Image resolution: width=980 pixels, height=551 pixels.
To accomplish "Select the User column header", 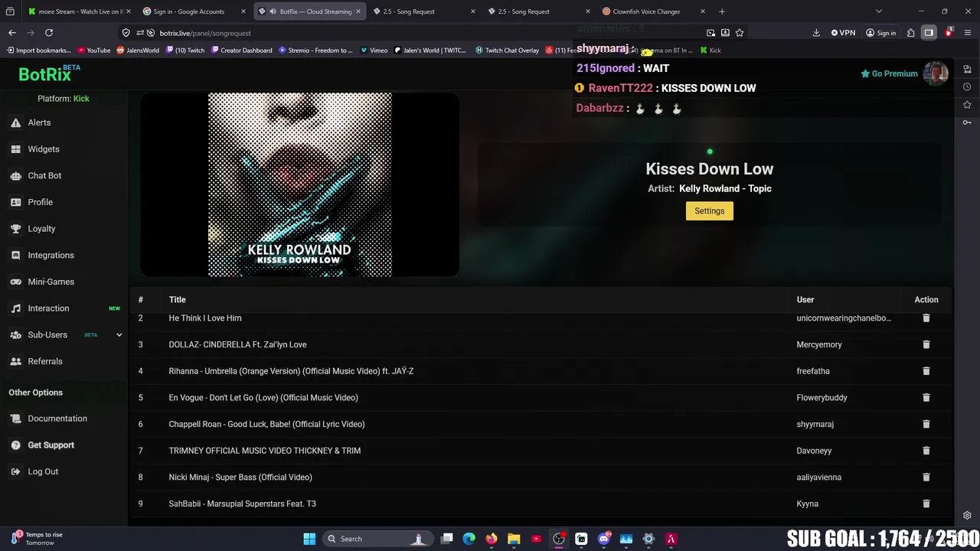I will 805,300.
